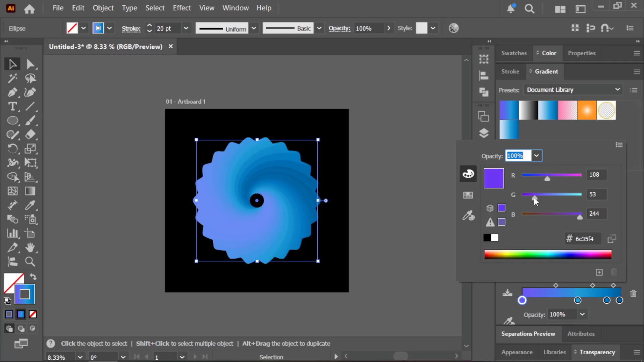Set paint mode to Gradient

pyautogui.click(x=21, y=314)
